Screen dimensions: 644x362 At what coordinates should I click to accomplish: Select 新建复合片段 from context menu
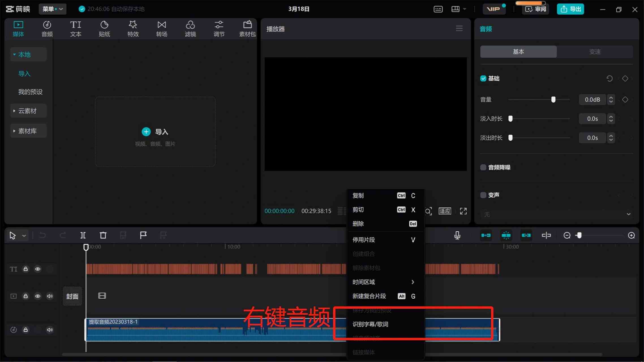(x=369, y=296)
